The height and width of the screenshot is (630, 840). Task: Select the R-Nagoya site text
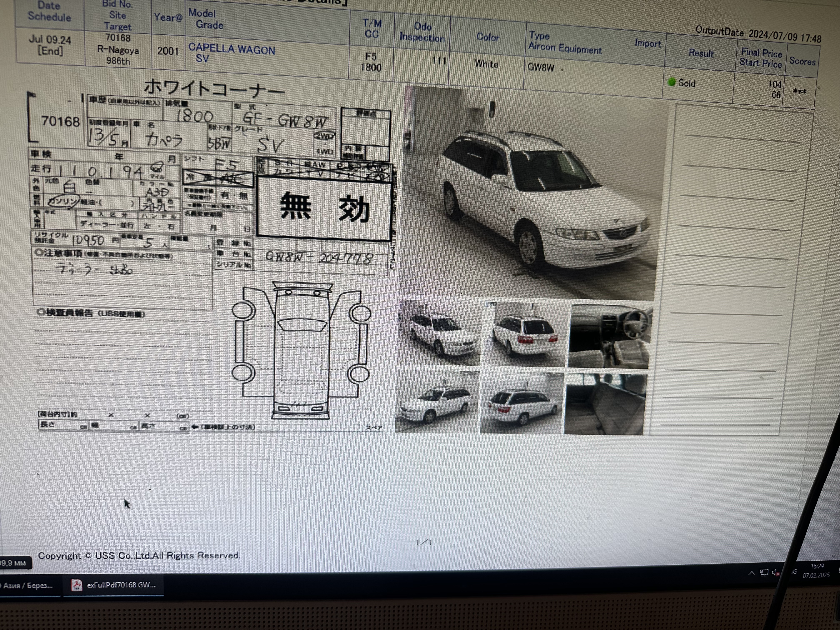[x=118, y=50]
